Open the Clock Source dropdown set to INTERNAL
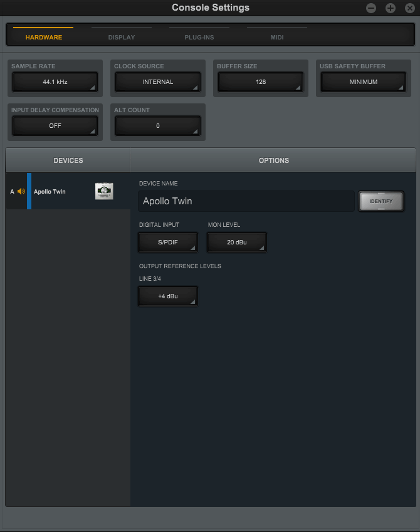 (x=158, y=81)
